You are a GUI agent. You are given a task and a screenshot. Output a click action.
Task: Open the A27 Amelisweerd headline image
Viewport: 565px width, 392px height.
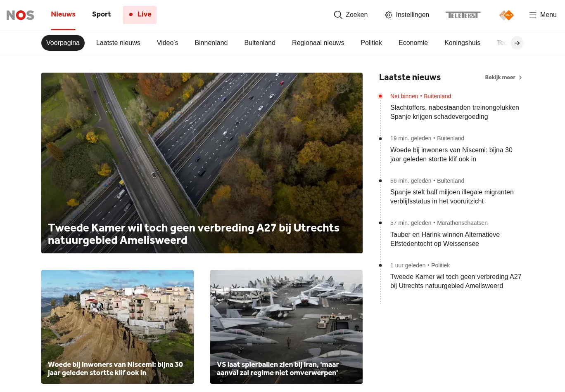tap(202, 157)
